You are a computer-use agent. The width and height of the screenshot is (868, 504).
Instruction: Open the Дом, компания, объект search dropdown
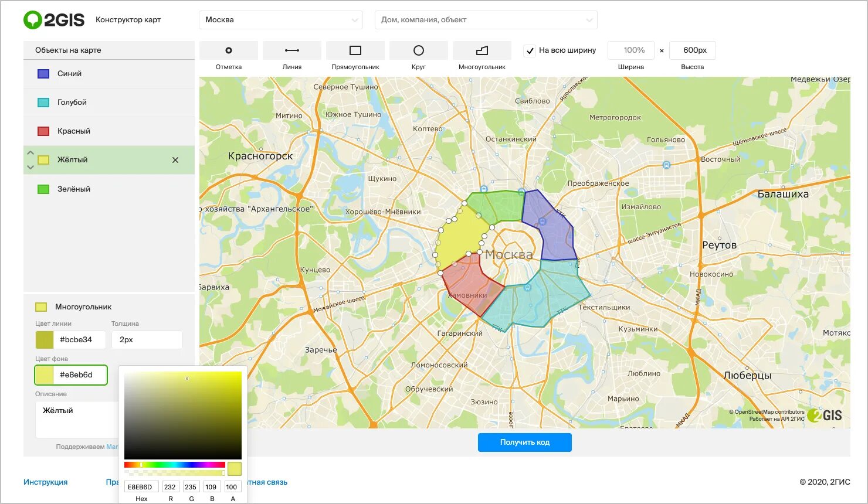[x=486, y=20]
